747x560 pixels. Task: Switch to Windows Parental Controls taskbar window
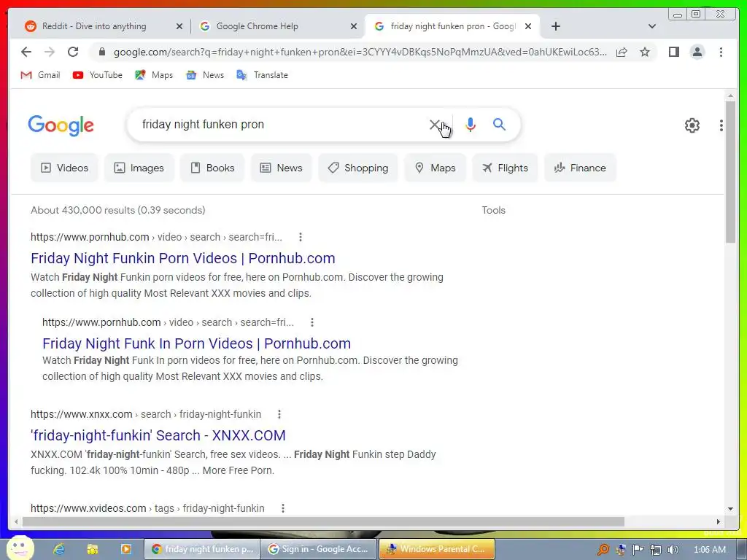(437, 549)
